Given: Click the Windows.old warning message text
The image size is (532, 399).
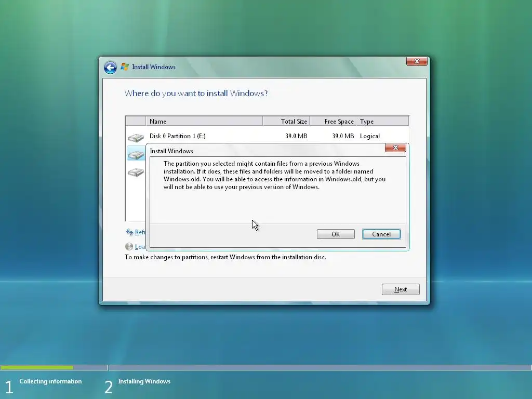Looking at the screenshot, I should pyautogui.click(x=274, y=175).
